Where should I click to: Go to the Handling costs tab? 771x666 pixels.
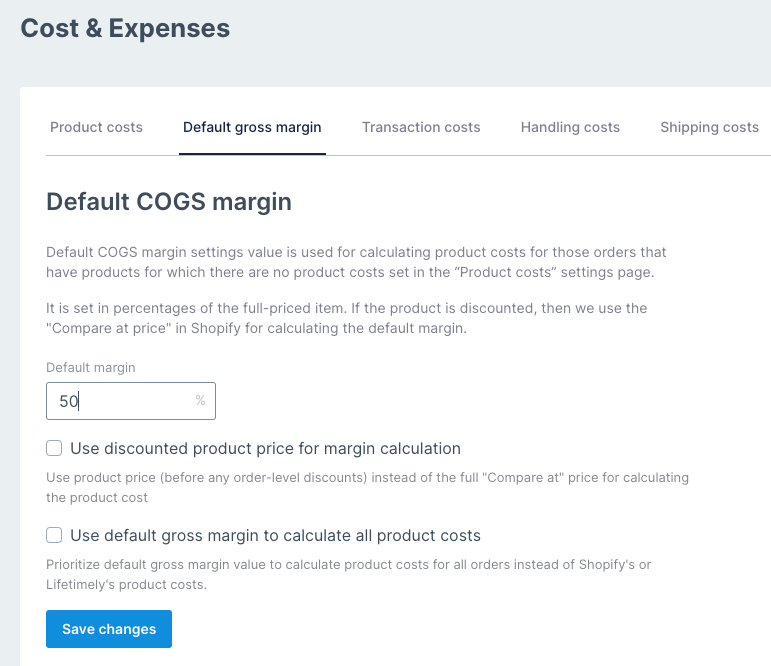tap(570, 127)
